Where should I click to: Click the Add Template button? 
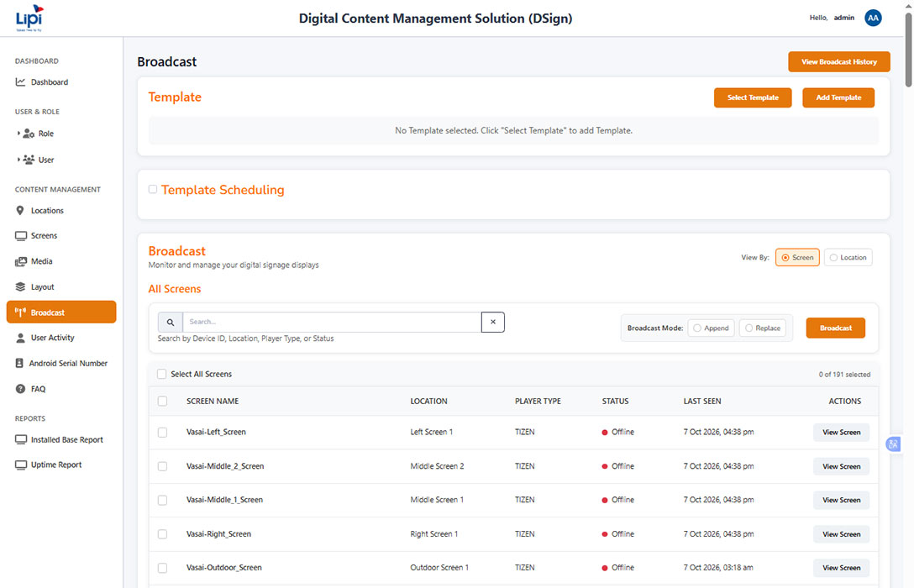coord(838,98)
